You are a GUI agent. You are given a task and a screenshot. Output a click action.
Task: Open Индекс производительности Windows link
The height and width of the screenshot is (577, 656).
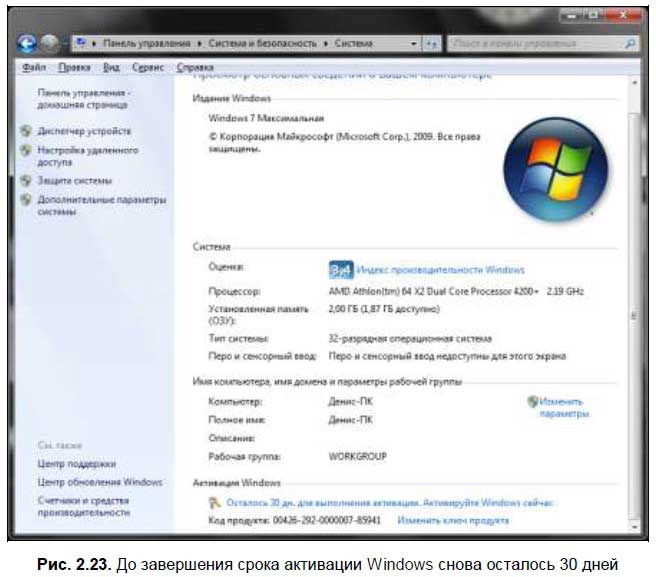click(441, 270)
